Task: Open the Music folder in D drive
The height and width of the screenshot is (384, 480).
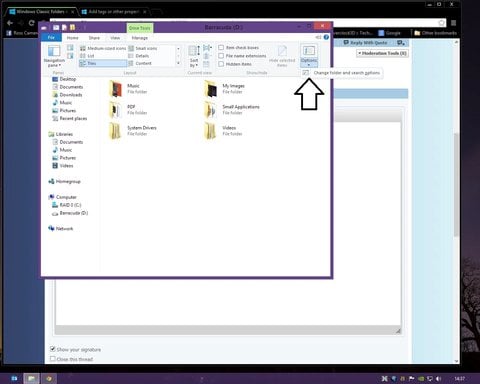Action: [x=128, y=89]
